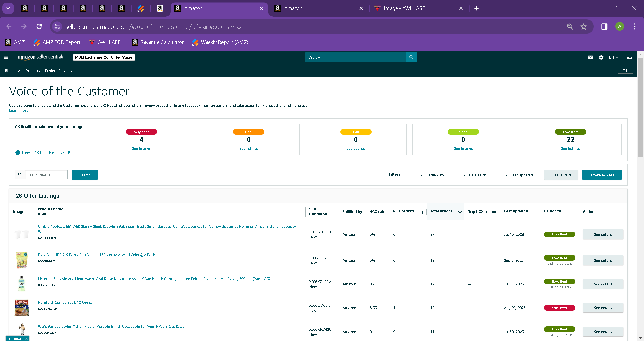Click the Download data button
Viewport: 644px width, 341px height.
[602, 175]
